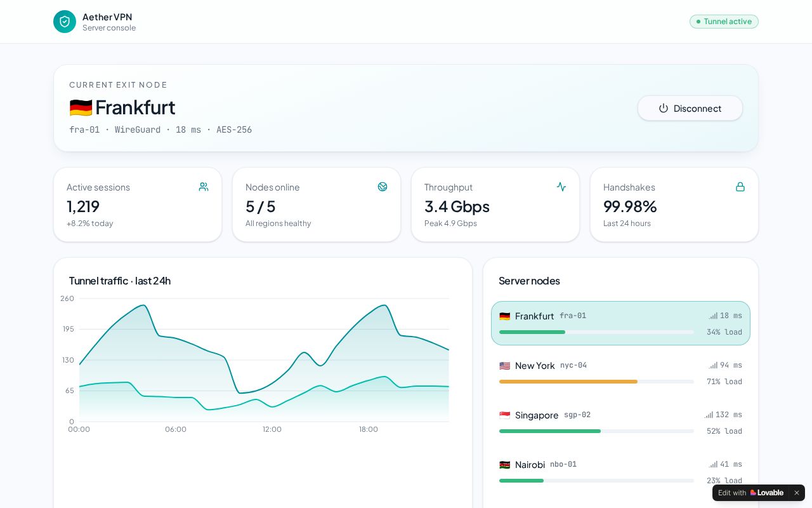Screen dimensions: 812x508
Task: Click the tunnel traffic area chart
Action: (264, 360)
